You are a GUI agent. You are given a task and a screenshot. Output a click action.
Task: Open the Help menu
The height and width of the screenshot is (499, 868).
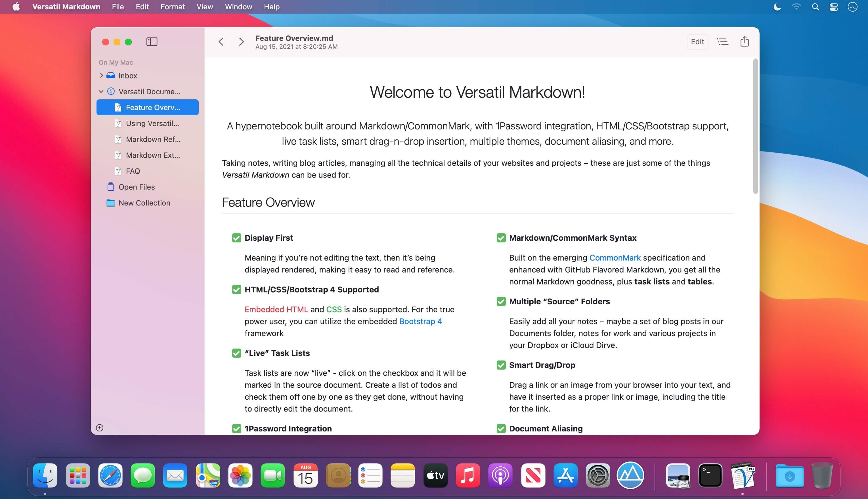pyautogui.click(x=272, y=7)
